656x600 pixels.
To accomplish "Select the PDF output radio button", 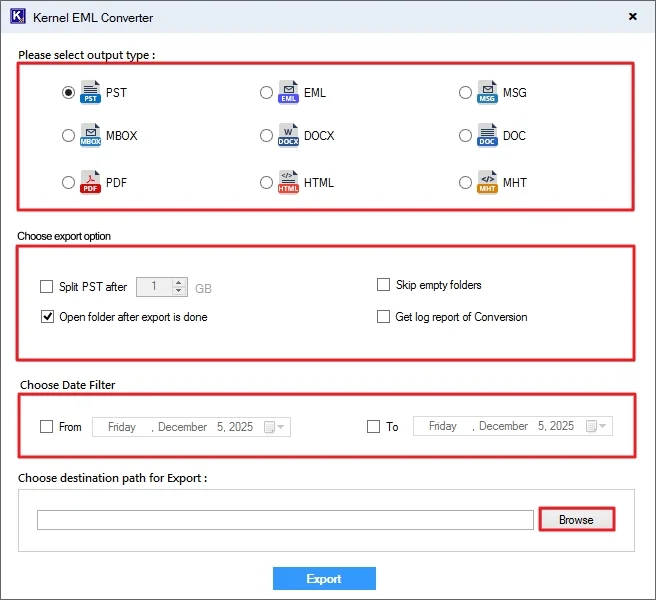I will point(68,183).
